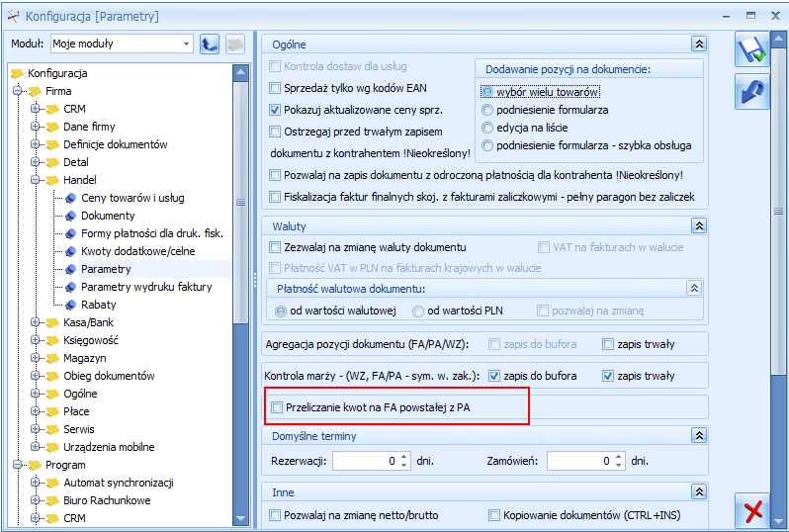
Task: Click the Płace folder icon
Action: [x=52, y=411]
